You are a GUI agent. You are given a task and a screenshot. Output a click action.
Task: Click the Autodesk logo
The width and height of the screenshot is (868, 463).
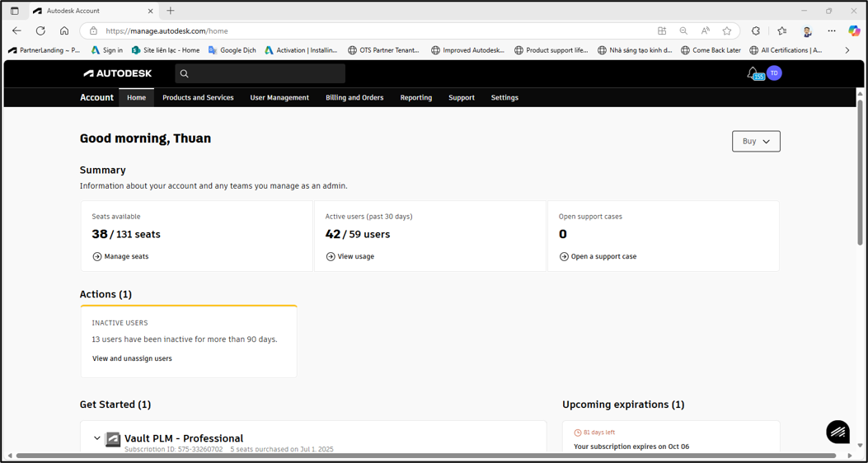(117, 73)
